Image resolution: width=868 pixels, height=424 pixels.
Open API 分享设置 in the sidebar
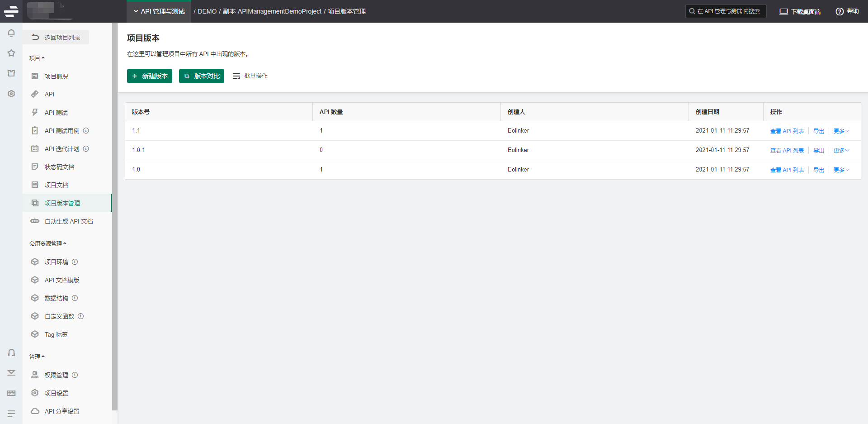(x=67, y=411)
